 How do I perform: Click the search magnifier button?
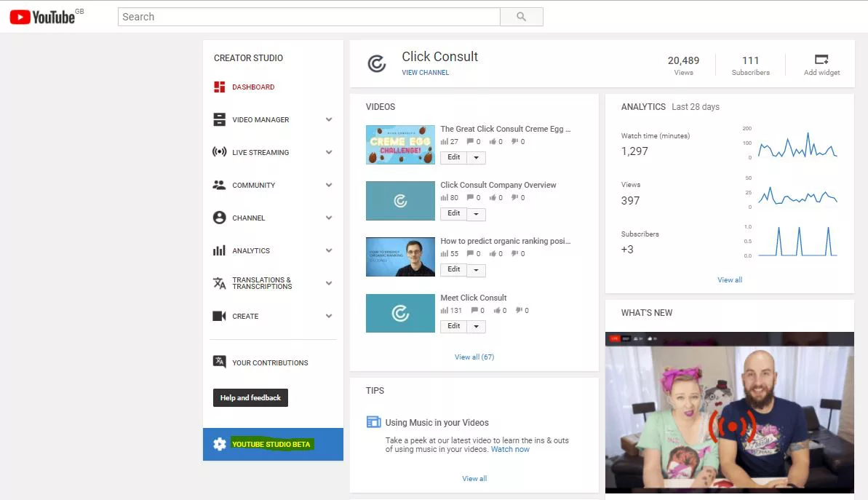coord(522,17)
